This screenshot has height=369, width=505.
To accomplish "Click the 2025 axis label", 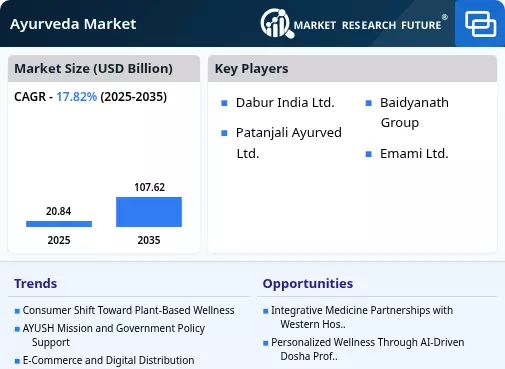I will coord(59,240).
